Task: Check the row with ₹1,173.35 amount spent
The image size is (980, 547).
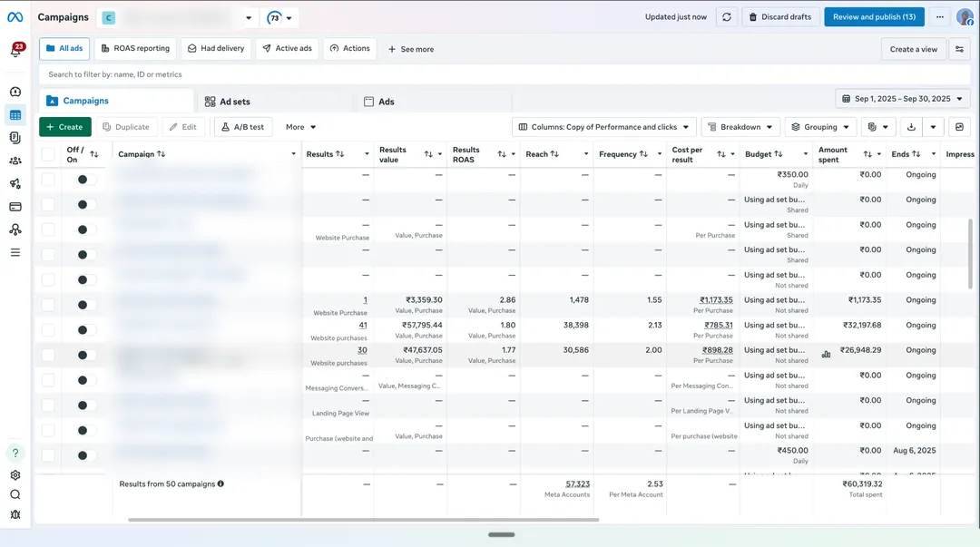Action: (x=48, y=305)
